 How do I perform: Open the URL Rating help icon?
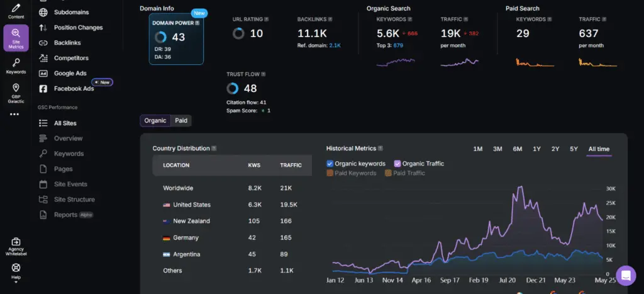(x=267, y=20)
